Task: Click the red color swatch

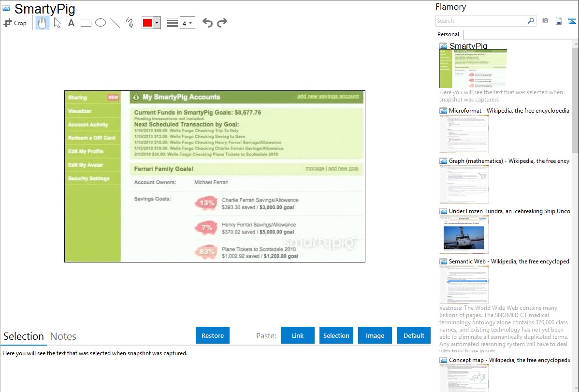Action: click(147, 23)
